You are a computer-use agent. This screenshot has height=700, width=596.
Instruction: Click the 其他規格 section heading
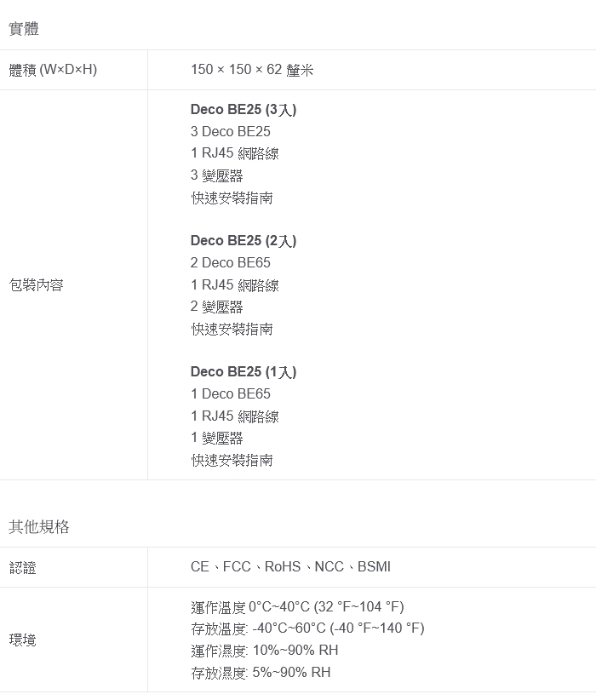click(x=39, y=527)
